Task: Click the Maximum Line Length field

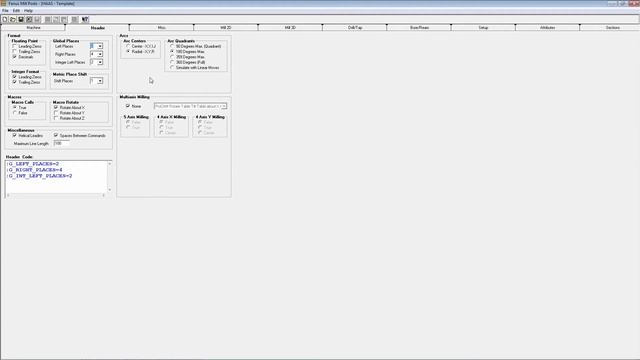Action: (61, 143)
